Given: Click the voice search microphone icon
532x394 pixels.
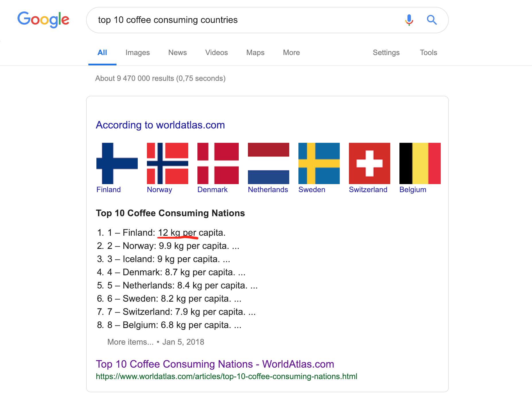Looking at the screenshot, I should coord(409,20).
